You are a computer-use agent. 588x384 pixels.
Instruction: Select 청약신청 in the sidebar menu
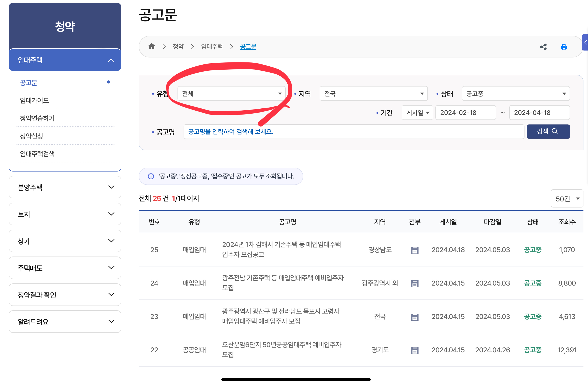coord(32,136)
